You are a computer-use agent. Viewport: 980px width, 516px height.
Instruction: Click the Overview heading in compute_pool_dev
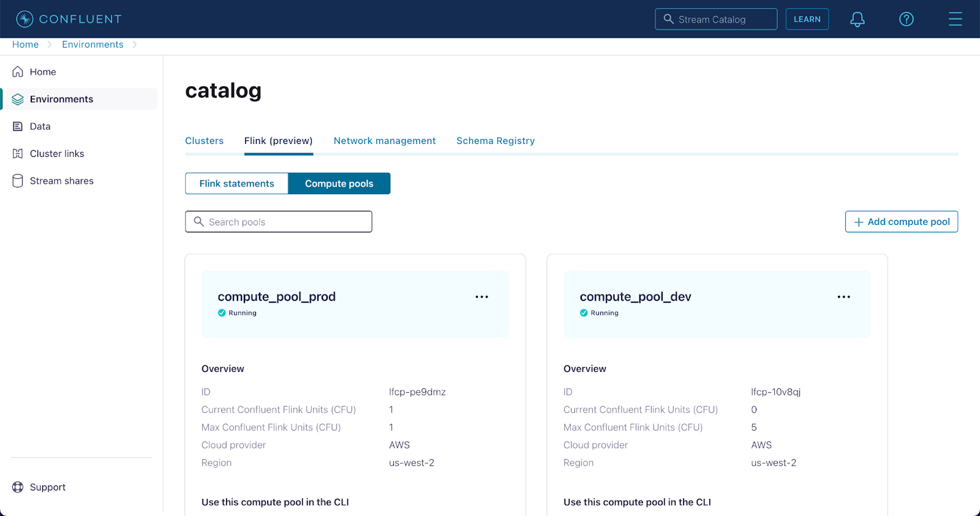(585, 369)
